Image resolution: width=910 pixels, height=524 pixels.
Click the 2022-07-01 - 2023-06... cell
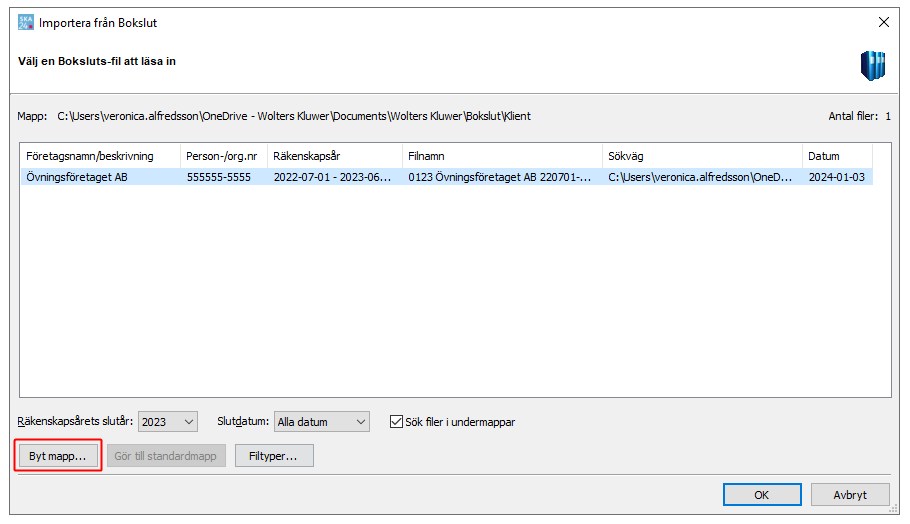tap(334, 177)
